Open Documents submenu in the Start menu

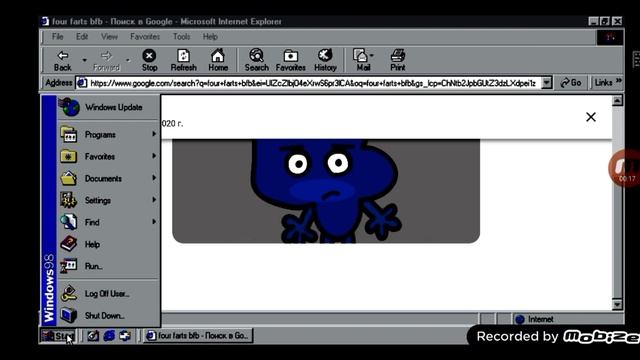108,179
